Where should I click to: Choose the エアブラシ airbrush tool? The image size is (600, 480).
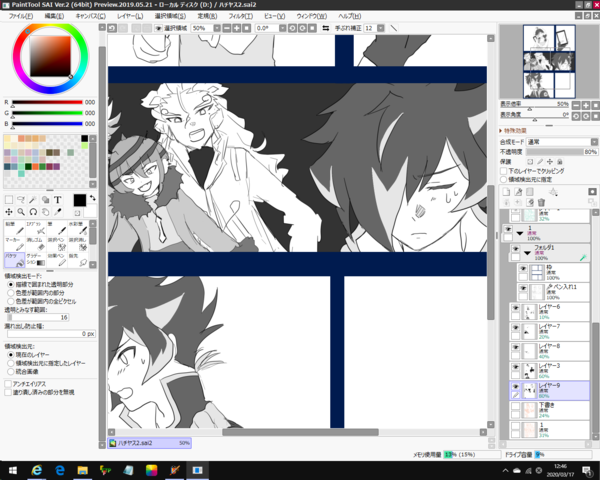[x=36, y=228]
